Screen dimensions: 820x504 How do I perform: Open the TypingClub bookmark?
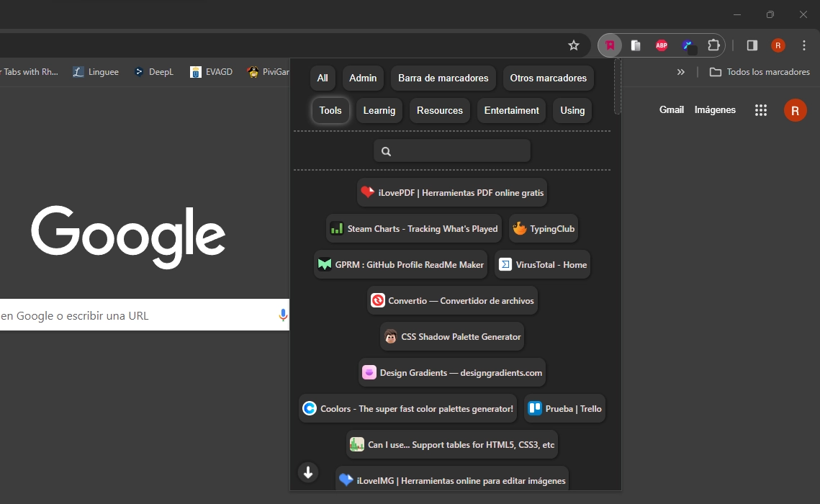pyautogui.click(x=544, y=229)
